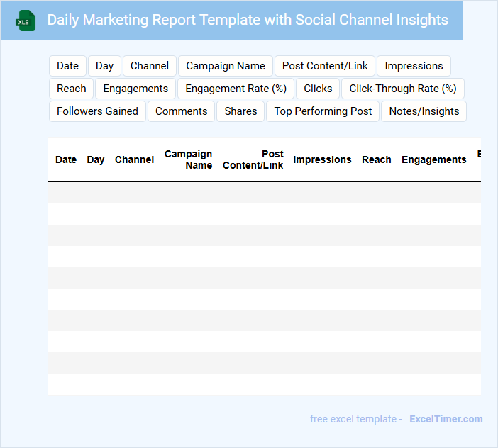498x448 pixels.
Task: Click the Day tag button
Action: pos(104,66)
